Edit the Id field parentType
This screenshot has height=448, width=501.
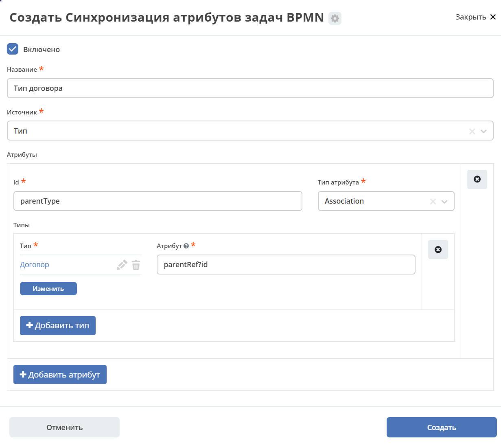click(158, 201)
